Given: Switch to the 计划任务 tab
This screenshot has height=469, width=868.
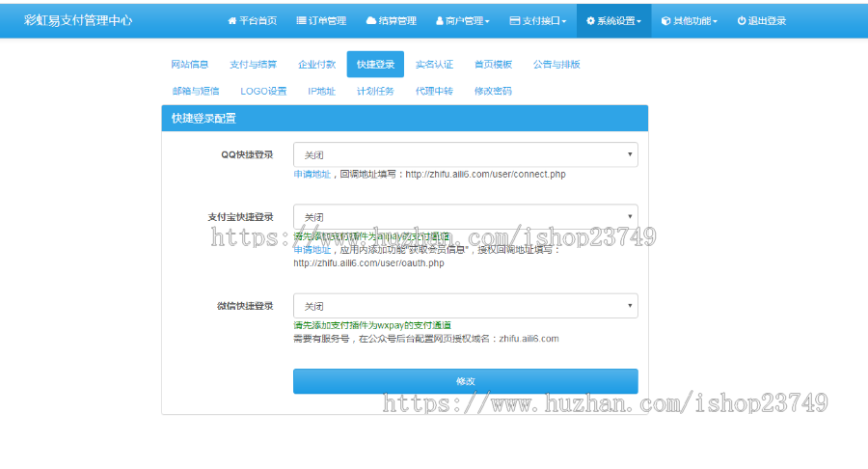Looking at the screenshot, I should [x=375, y=91].
